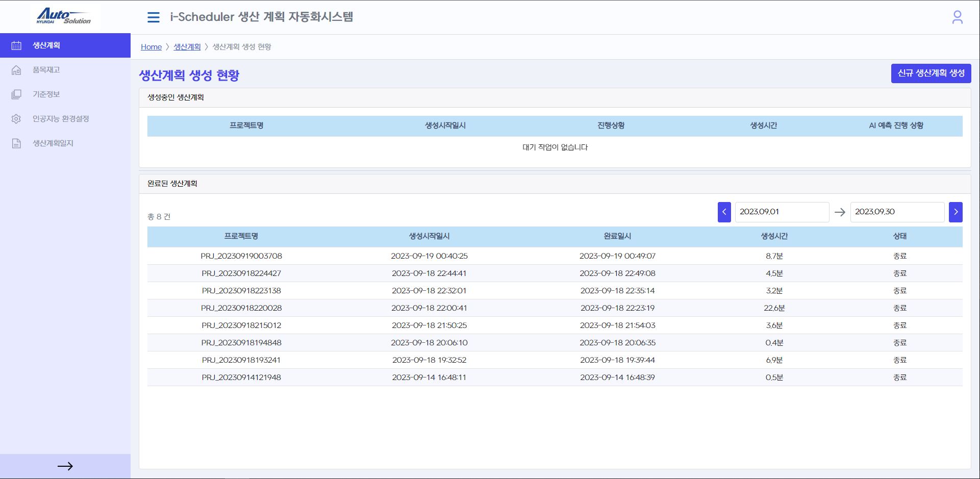The width and height of the screenshot is (980, 479).
Task: Open 인공지능 환경설정 menu item
Action: pyautogui.click(x=65, y=119)
